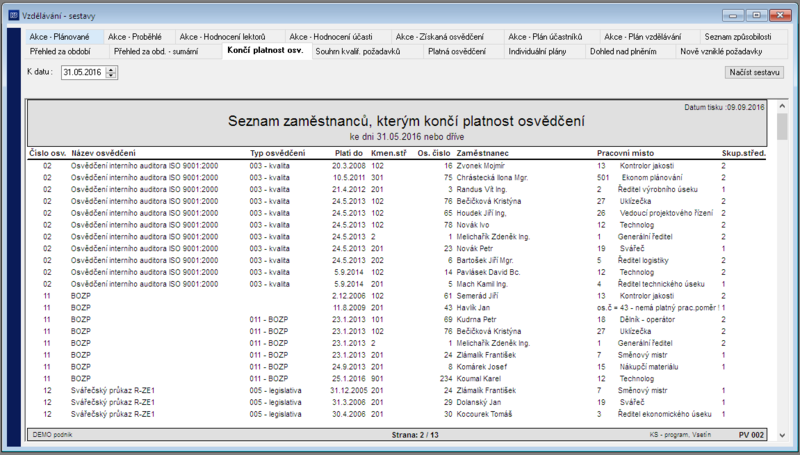Select Dohled nad plněním tab

630,52
